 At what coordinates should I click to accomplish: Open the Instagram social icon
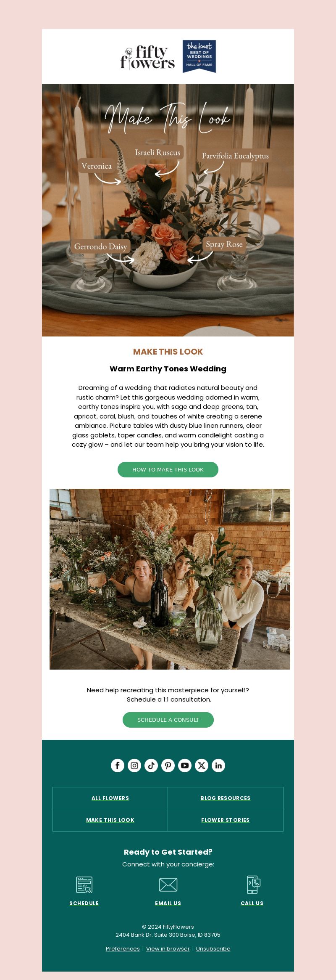click(x=134, y=765)
